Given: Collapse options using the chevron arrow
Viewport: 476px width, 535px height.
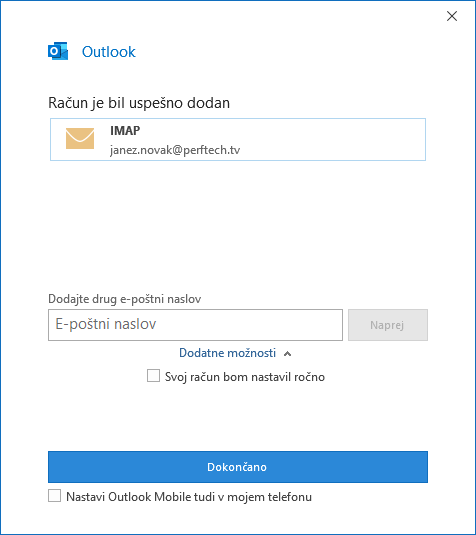Looking at the screenshot, I should [288, 353].
